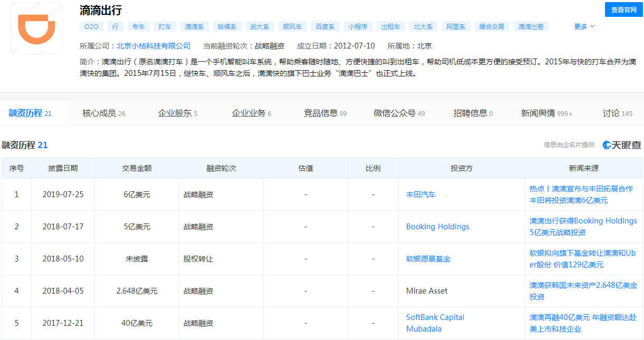The width and height of the screenshot is (644, 340).
Task: Click the amount cell 未披露
Action: (x=137, y=259)
